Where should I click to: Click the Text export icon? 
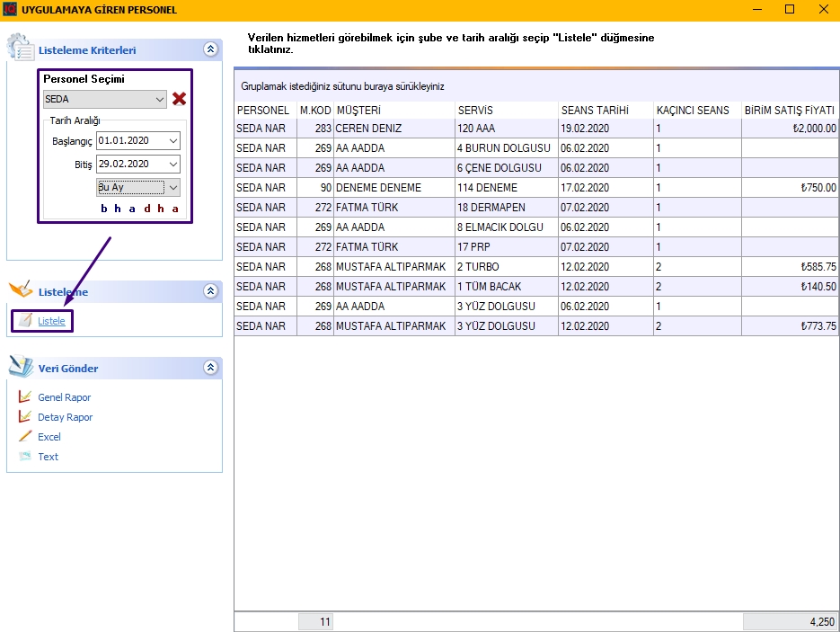pyautogui.click(x=25, y=456)
